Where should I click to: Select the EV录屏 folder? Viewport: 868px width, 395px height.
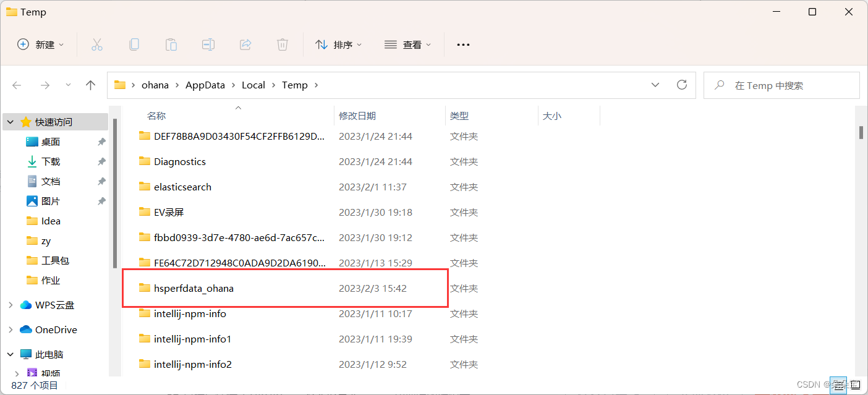pos(169,212)
